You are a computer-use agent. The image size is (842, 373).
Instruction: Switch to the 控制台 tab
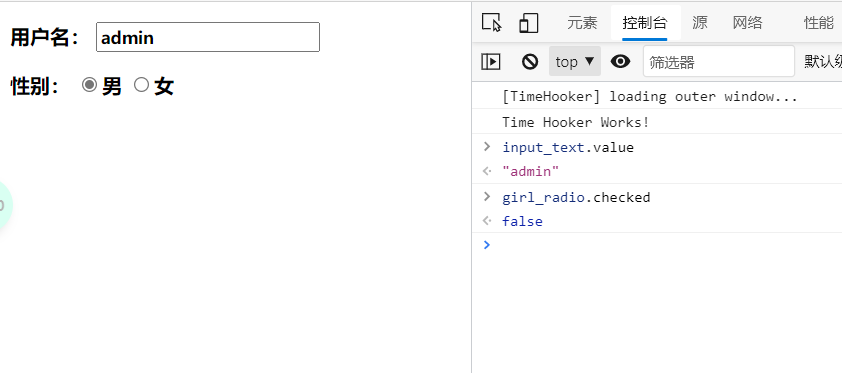click(645, 23)
